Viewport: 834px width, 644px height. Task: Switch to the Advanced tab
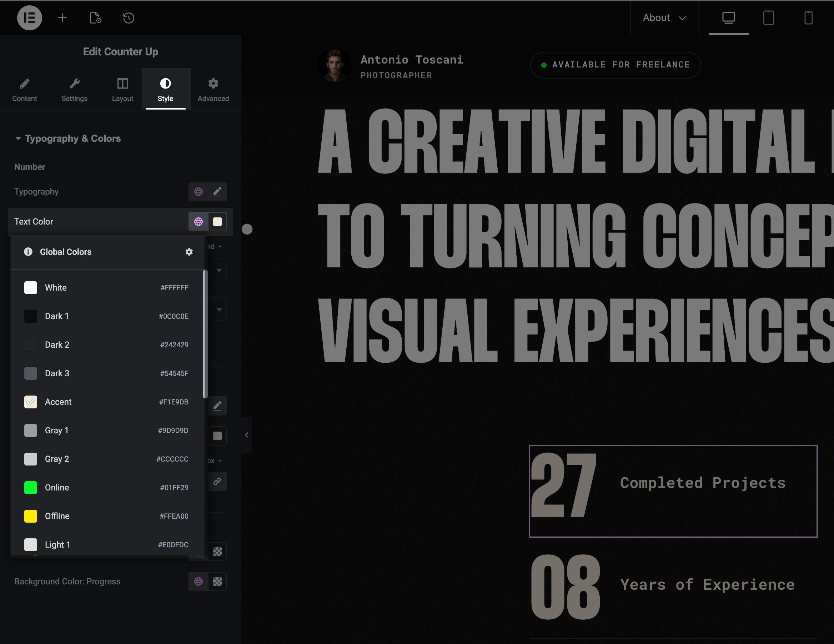click(x=213, y=90)
